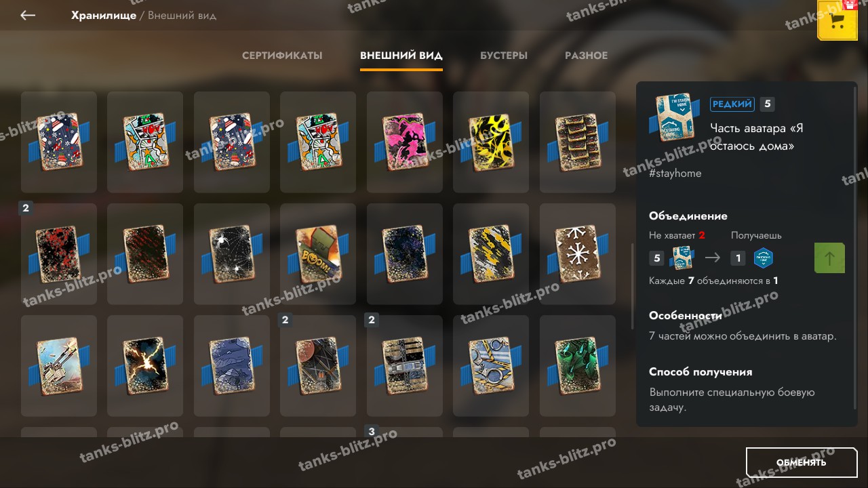Choose the snowflake pattern card
The height and width of the screenshot is (488, 868).
pyautogui.click(x=578, y=253)
